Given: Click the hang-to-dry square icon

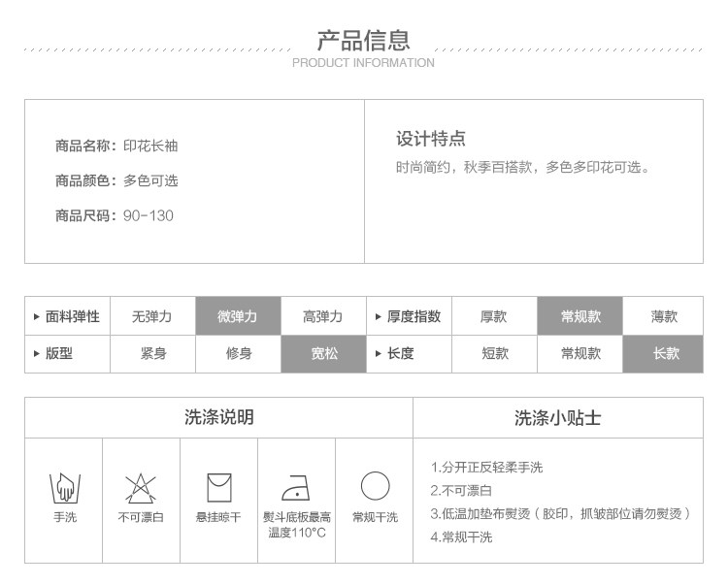Looking at the screenshot, I should pos(219,488).
